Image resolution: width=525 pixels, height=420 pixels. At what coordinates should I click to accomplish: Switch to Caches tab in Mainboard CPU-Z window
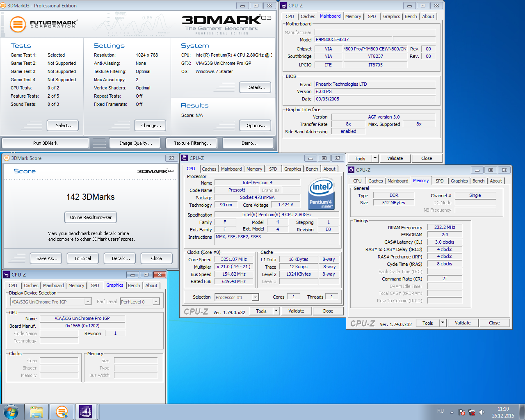pos(308,16)
